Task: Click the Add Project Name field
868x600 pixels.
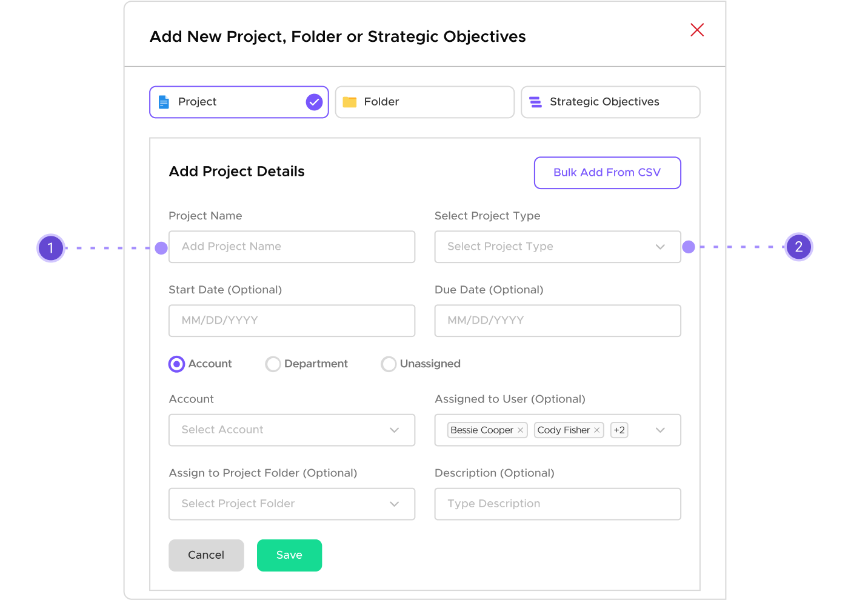Action: tap(292, 247)
